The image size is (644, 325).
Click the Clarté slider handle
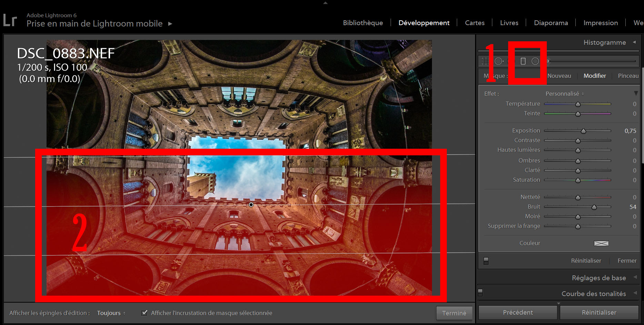click(578, 171)
